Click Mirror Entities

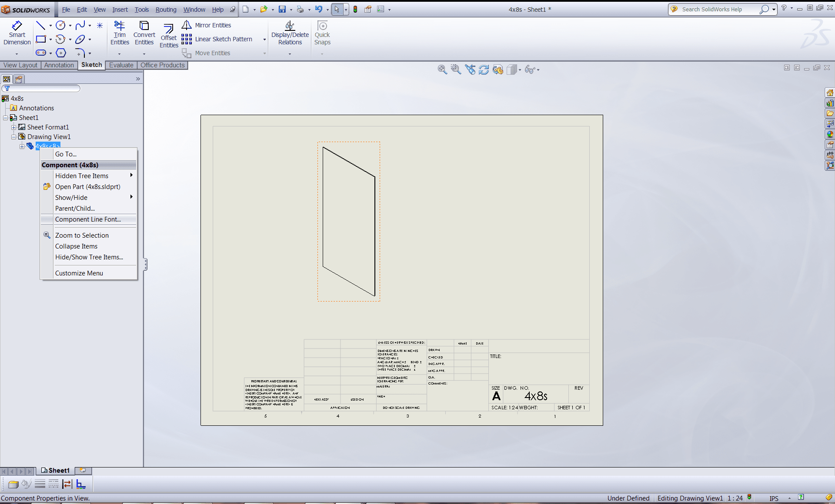(206, 25)
